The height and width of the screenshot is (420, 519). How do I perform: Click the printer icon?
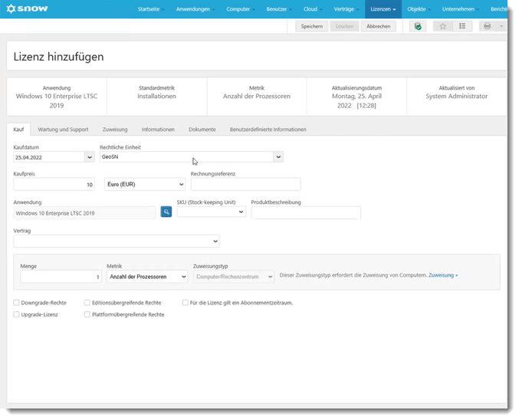[488, 26]
